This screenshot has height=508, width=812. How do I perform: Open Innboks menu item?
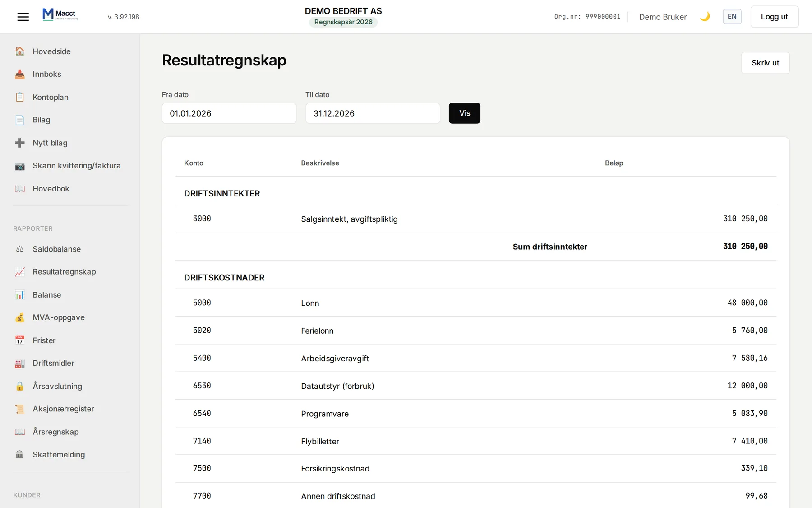coord(47,74)
